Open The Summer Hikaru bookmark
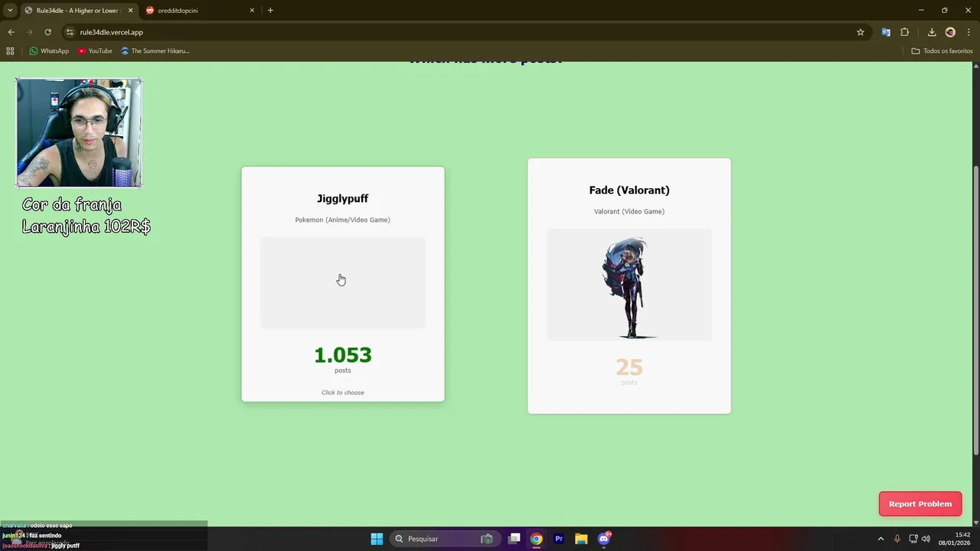This screenshot has width=980, height=551. pos(155,51)
